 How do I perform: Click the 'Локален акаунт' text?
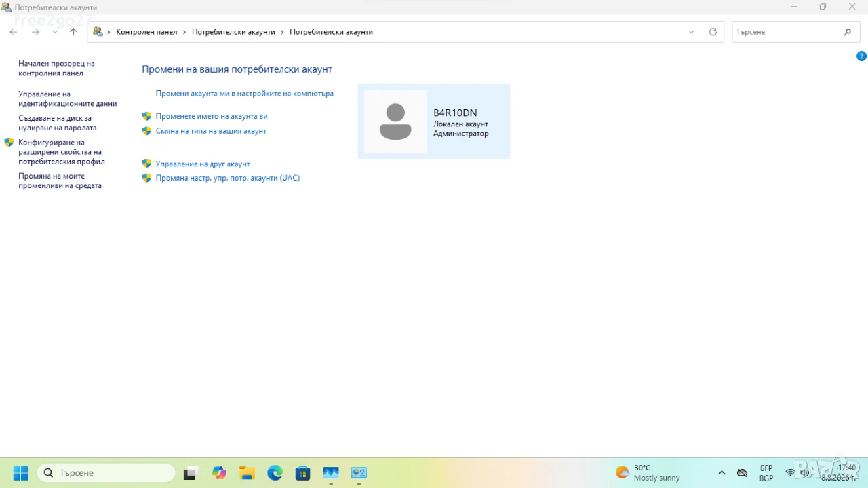pos(460,124)
